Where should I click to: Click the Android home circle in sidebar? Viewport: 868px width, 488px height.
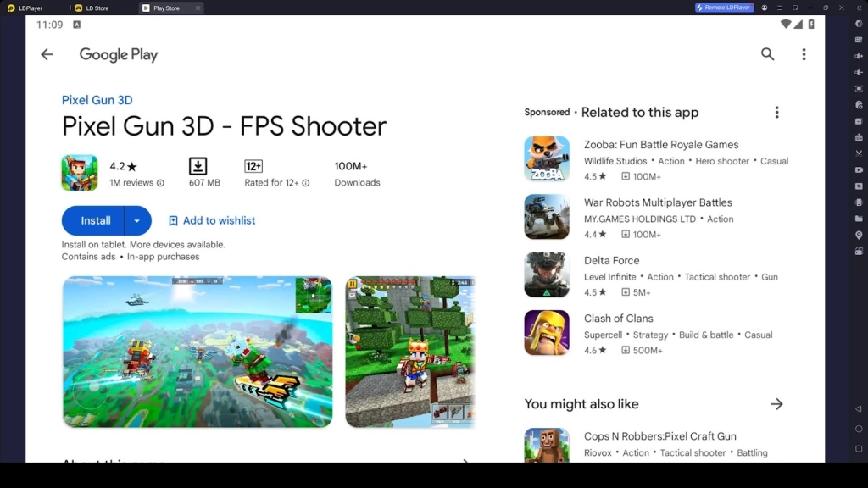pyautogui.click(x=859, y=429)
